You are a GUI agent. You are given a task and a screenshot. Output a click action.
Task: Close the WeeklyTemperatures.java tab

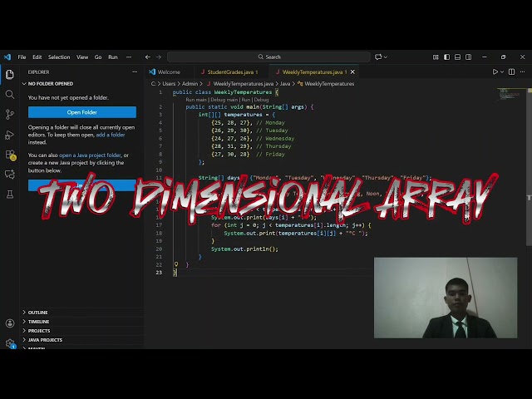tap(352, 72)
